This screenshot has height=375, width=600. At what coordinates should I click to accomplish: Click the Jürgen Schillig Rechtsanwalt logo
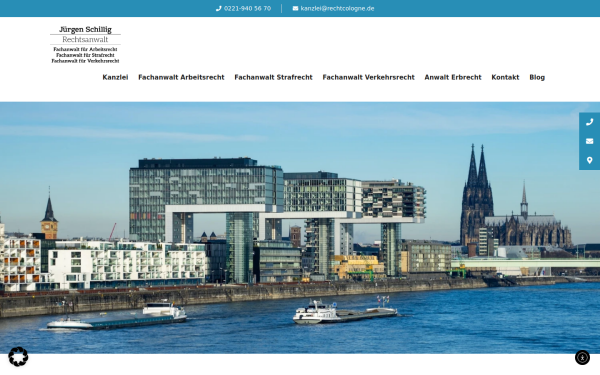click(x=85, y=44)
